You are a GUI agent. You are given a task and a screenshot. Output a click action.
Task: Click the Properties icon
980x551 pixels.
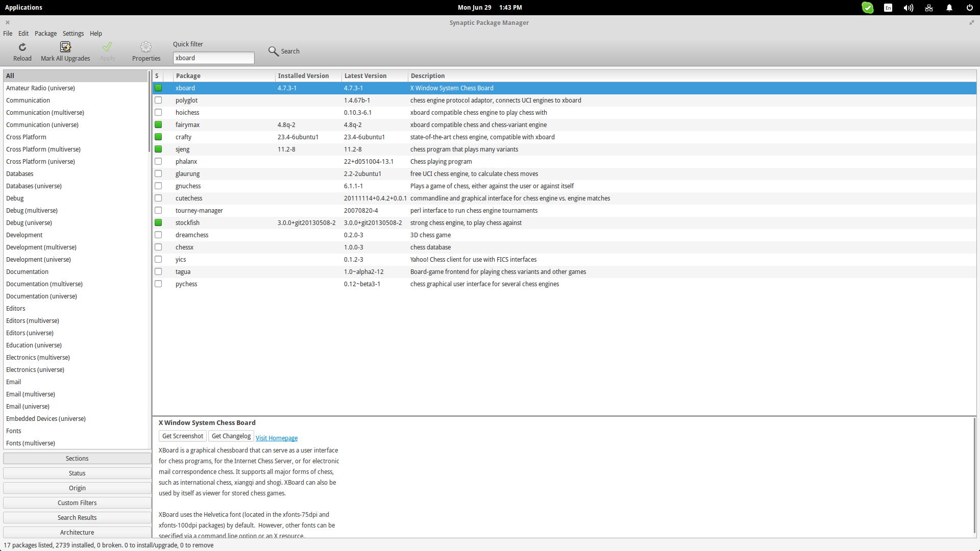click(145, 51)
